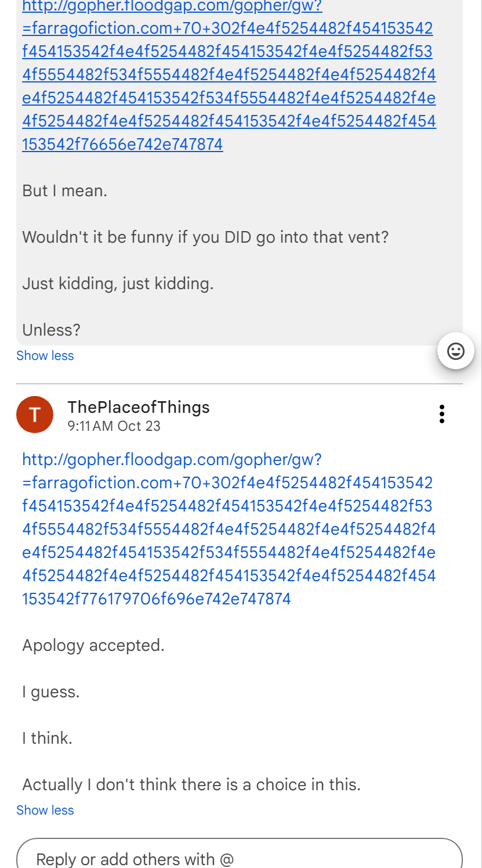
Task: Click the "I think." line
Action: point(47,739)
